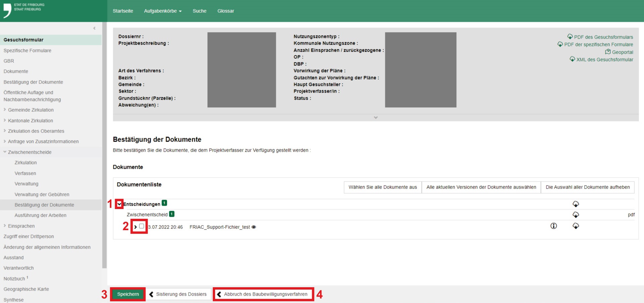
Task: Toggle eye icon beside FRIAC_Support-Fichier_test
Action: 254,227
